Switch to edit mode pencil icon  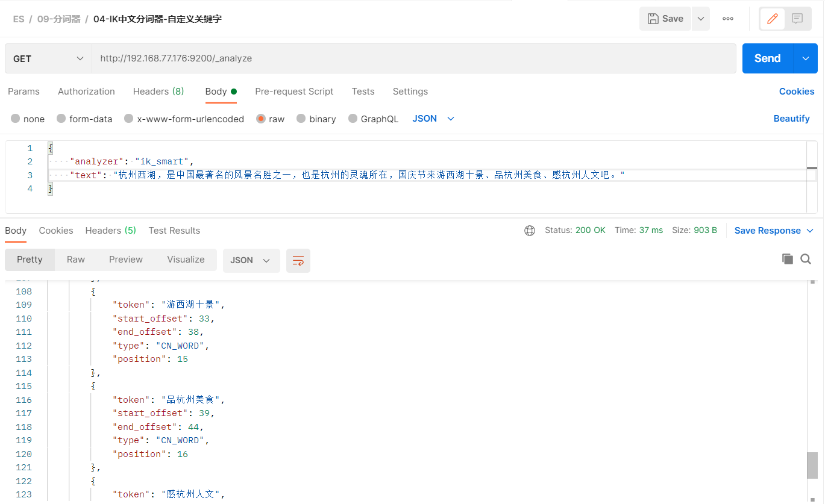(772, 19)
